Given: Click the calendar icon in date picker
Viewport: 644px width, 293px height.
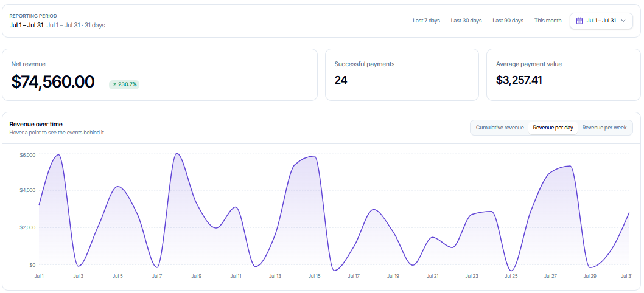Looking at the screenshot, I should pyautogui.click(x=579, y=21).
